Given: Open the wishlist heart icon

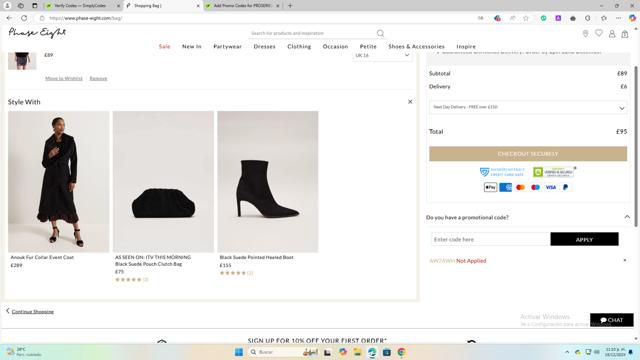Looking at the screenshot, I should point(599,33).
